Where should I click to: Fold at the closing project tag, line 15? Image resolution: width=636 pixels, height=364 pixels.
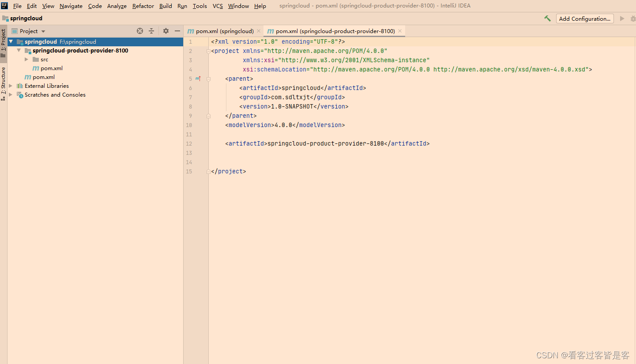coord(208,172)
